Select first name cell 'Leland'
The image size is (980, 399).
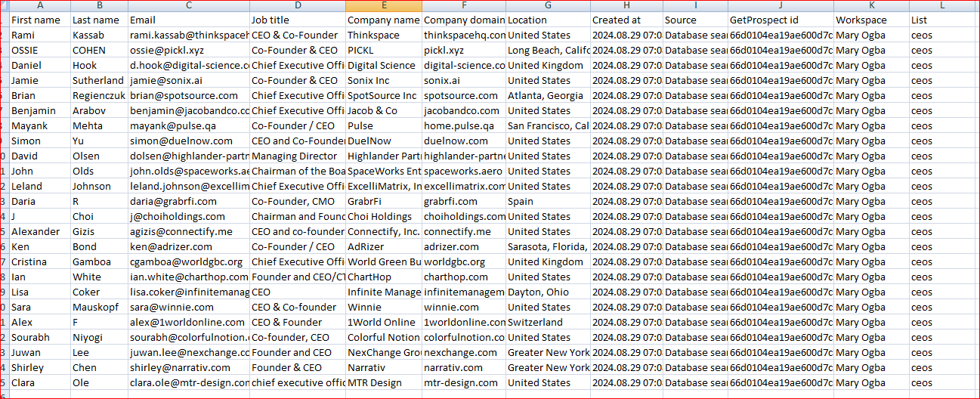(39, 186)
